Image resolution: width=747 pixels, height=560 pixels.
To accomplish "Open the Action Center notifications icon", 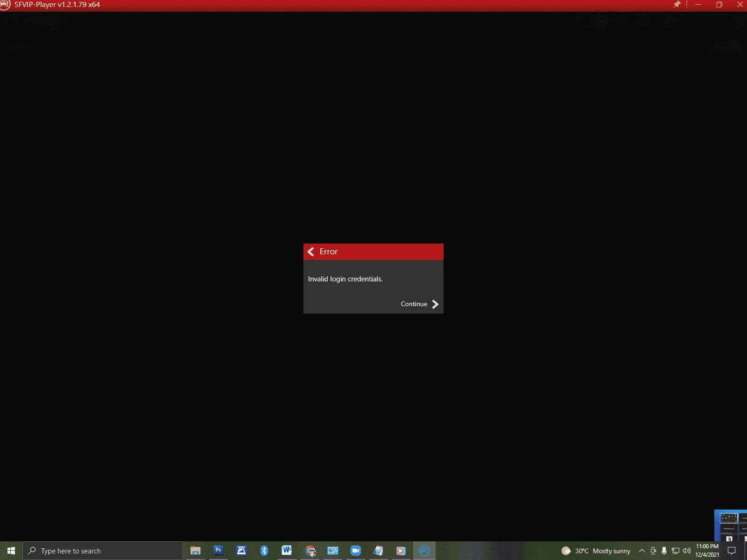I will (732, 551).
